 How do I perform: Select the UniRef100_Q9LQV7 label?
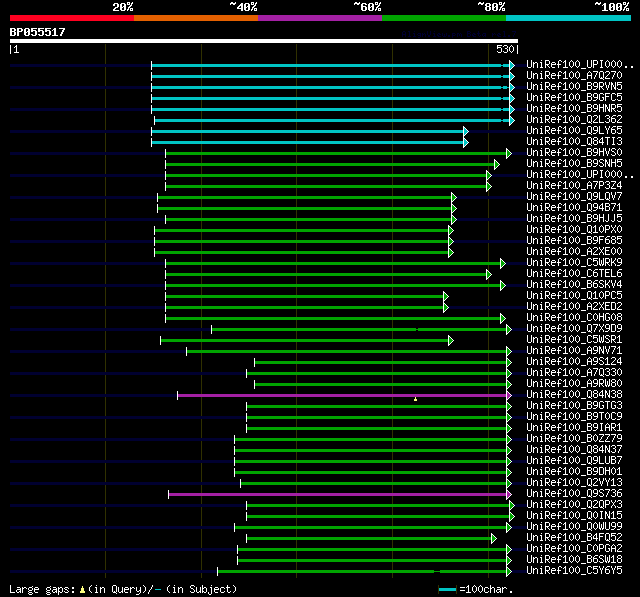click(x=574, y=197)
